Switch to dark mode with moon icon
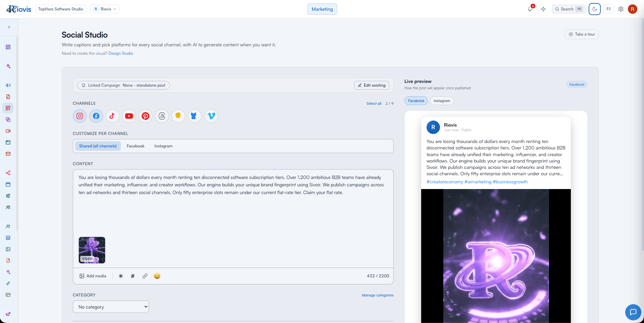This screenshot has height=323, width=644. click(x=595, y=9)
